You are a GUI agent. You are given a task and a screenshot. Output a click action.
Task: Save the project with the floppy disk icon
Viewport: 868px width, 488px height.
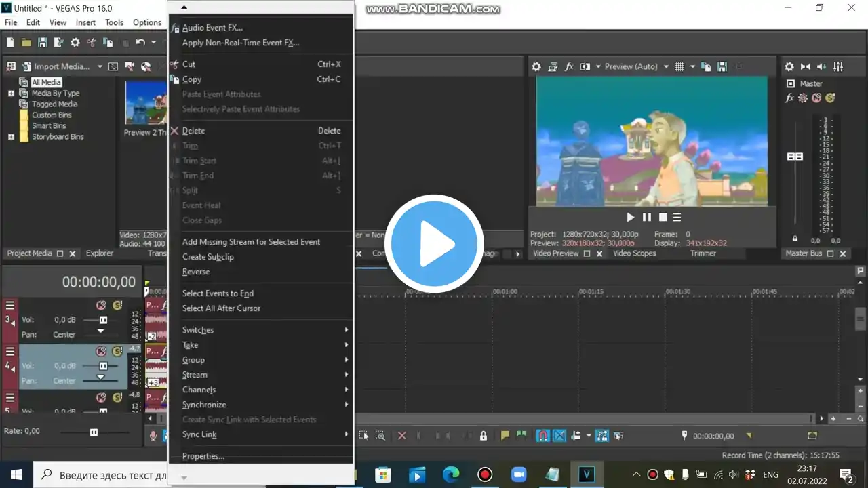tap(42, 42)
